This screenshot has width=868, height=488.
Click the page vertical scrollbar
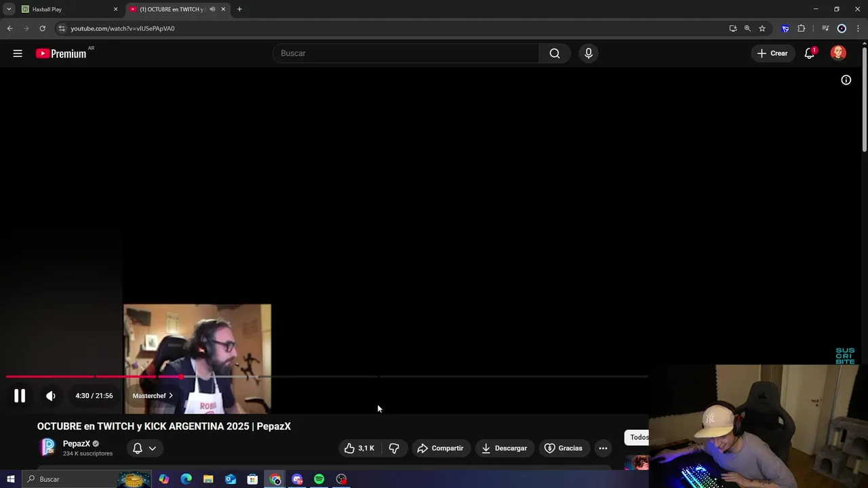coord(864,100)
